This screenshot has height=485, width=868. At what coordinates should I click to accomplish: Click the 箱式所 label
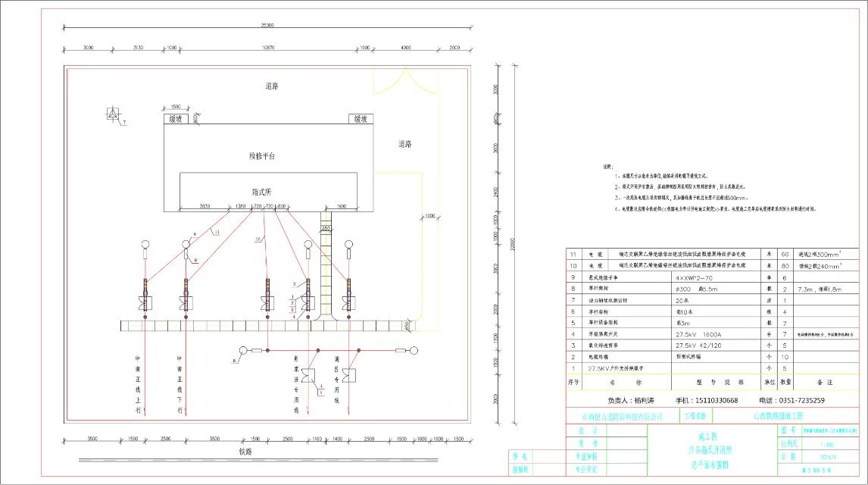[x=261, y=192]
